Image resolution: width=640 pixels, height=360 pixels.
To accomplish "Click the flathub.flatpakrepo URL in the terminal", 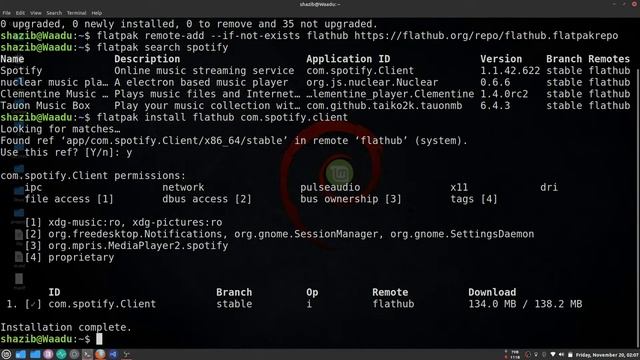I will coord(486,36).
